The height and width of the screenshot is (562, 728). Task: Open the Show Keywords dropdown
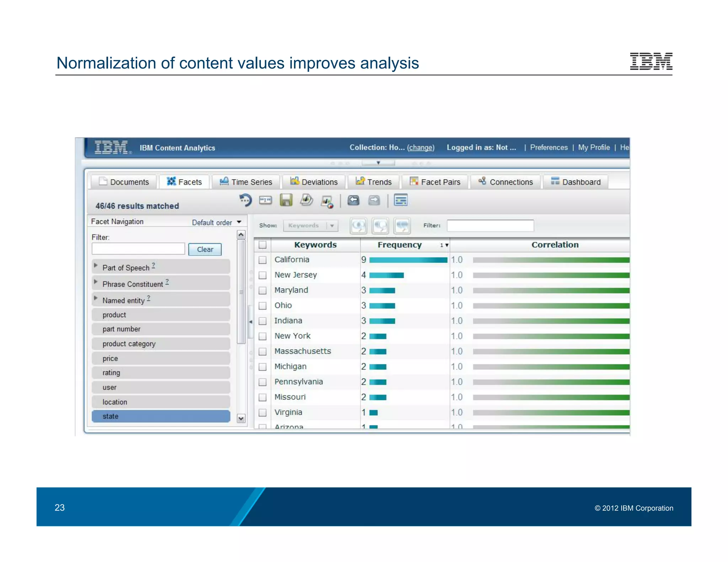coord(310,226)
